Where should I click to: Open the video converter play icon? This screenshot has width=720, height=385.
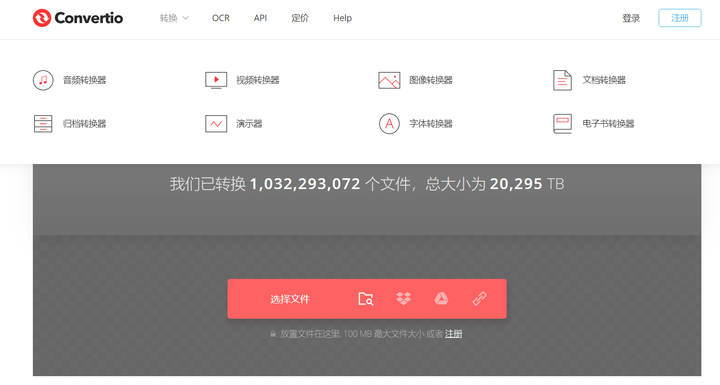coord(216,80)
